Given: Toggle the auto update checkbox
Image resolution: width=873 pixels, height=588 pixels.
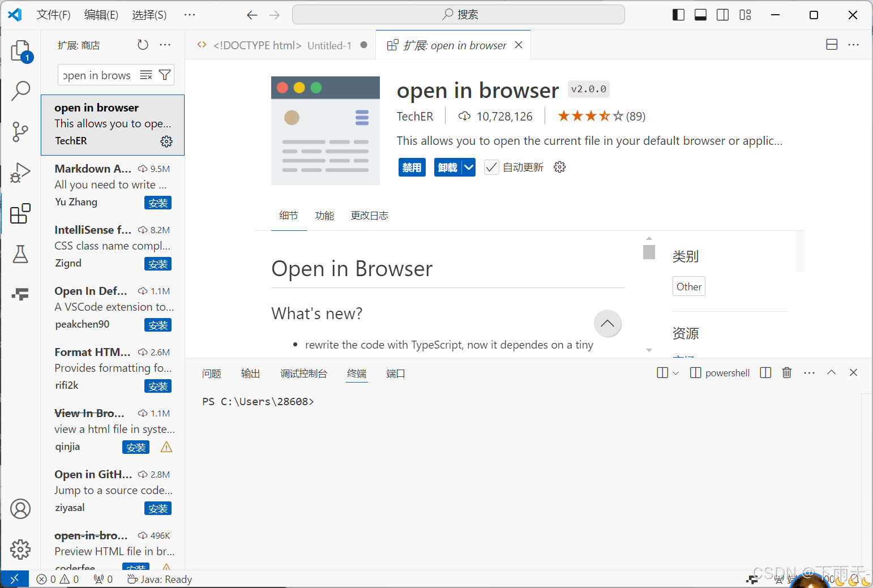Looking at the screenshot, I should coord(491,168).
